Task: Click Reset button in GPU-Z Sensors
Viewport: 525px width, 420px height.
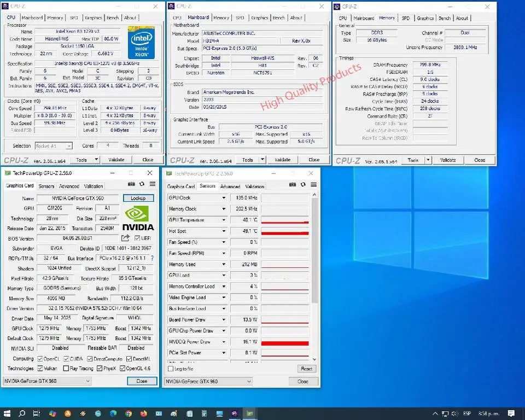Action: click(x=306, y=369)
